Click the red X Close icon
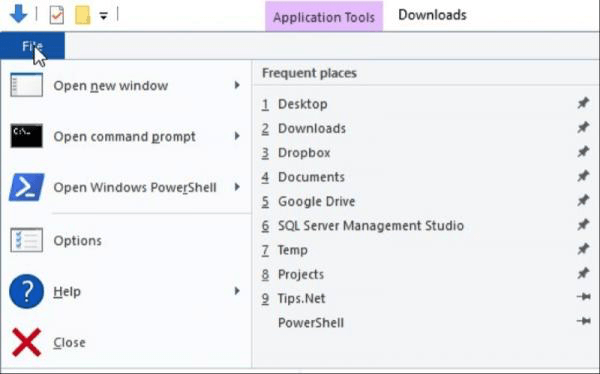 point(26,342)
